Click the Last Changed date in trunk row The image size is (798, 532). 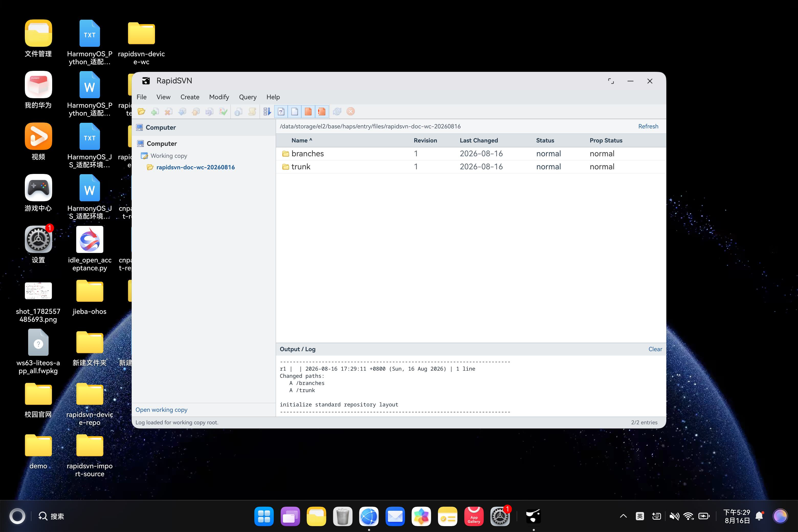481,167
